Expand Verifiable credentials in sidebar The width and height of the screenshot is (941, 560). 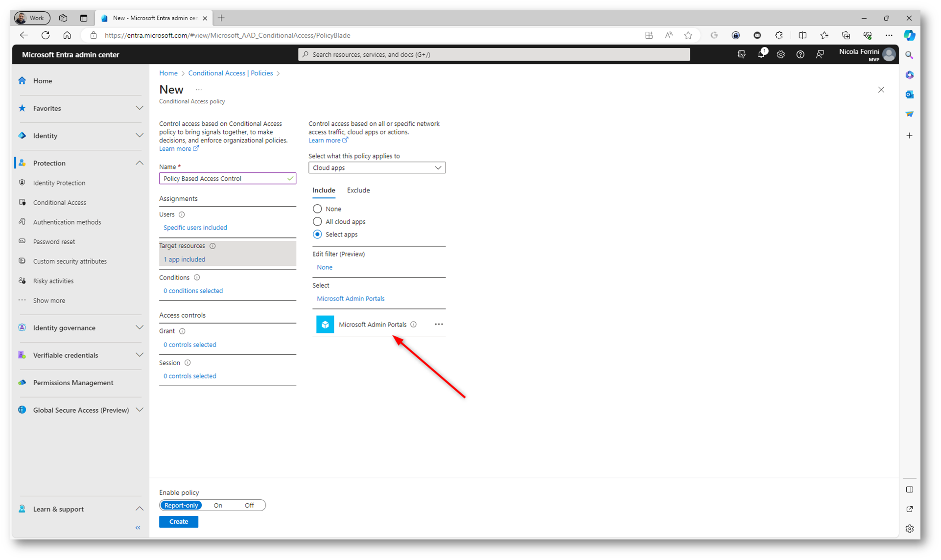pos(139,355)
